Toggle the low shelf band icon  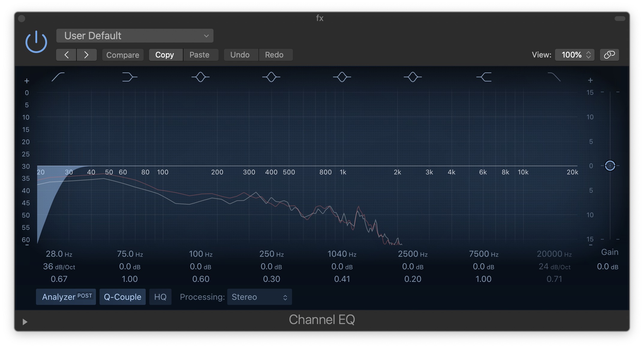[x=130, y=77]
